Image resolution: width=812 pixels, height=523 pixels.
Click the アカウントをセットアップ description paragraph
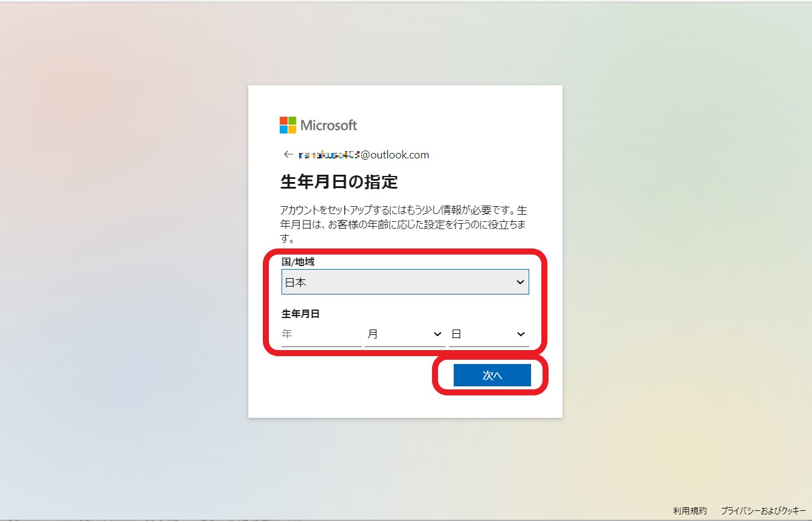[404, 224]
